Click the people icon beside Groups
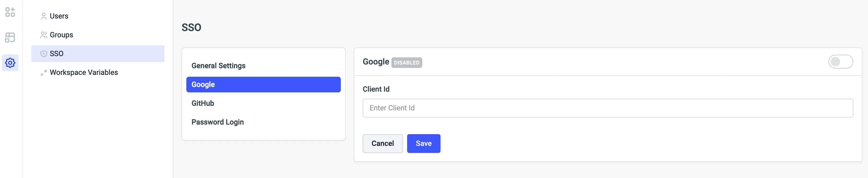Viewport: 868px width, 178px height. click(x=44, y=35)
